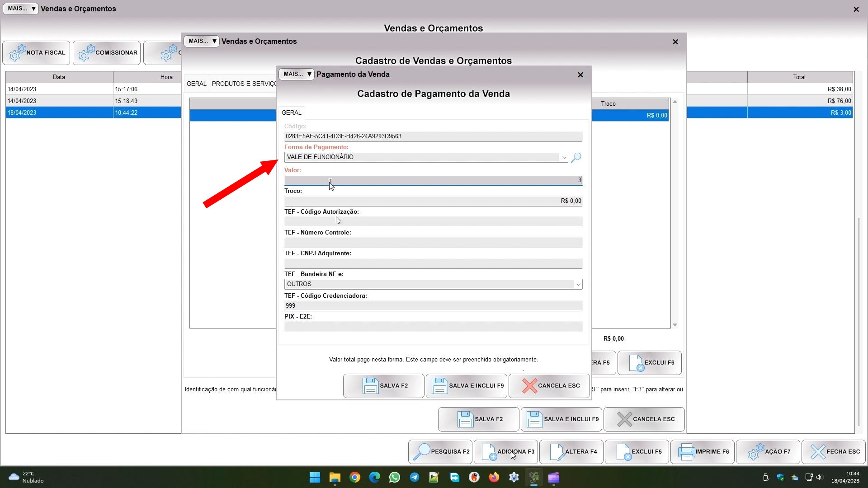Cancel the payment with Cancela ESC
The height and width of the screenshot is (488, 868).
549,386
